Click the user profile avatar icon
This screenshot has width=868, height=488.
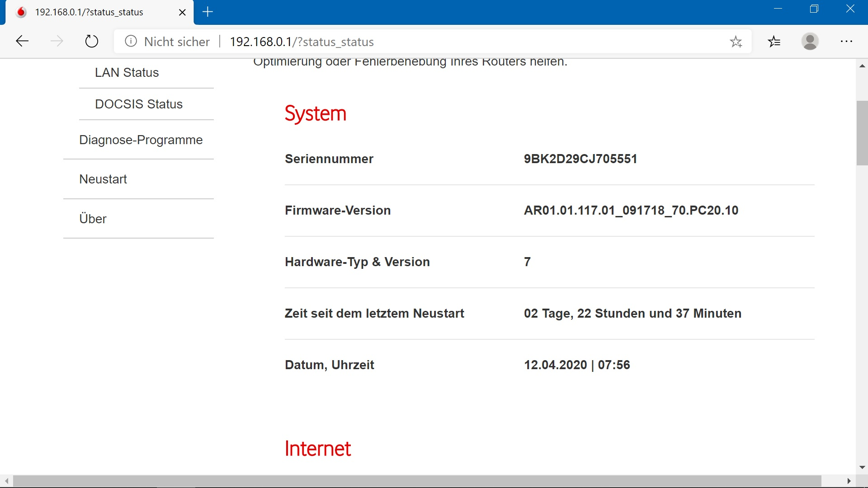click(810, 42)
